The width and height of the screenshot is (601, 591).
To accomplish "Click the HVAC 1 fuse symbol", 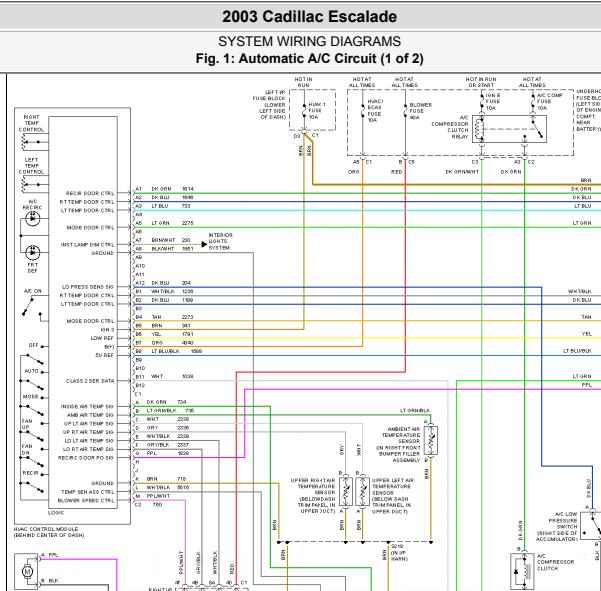I will point(304,110).
